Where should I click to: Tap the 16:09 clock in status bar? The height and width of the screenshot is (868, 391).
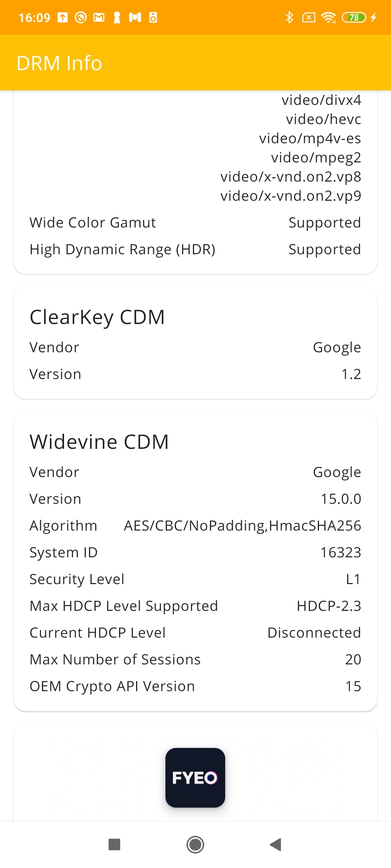(x=34, y=17)
